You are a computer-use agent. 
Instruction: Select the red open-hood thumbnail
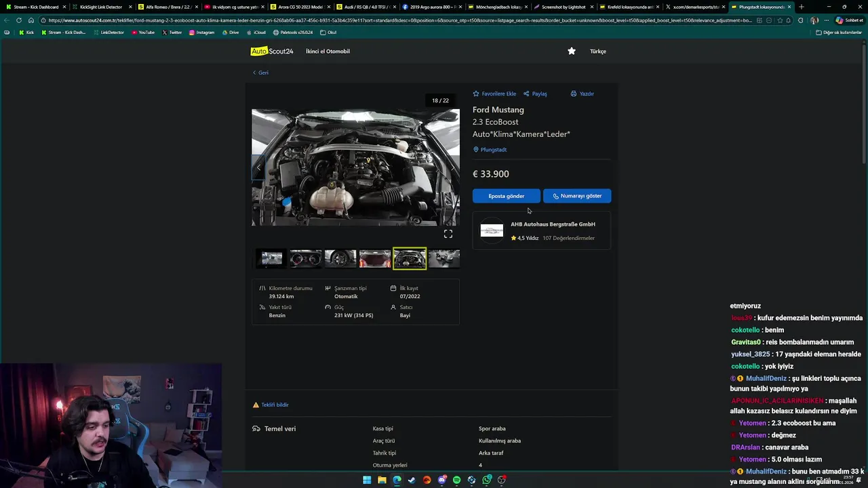tap(375, 258)
